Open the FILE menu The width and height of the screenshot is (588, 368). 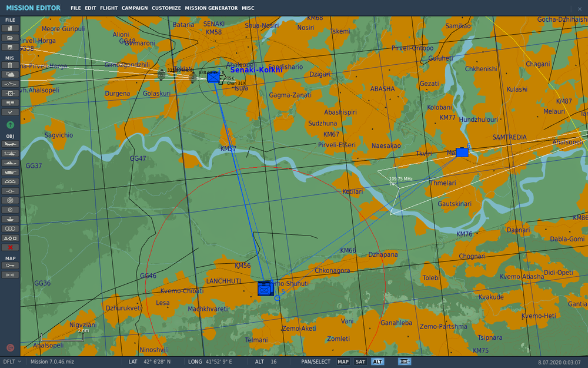76,8
